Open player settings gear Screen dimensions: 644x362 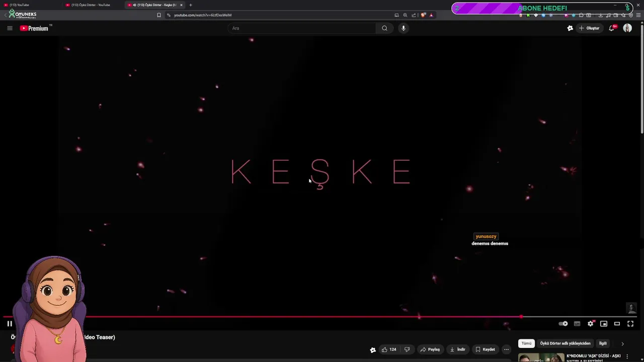591,324
